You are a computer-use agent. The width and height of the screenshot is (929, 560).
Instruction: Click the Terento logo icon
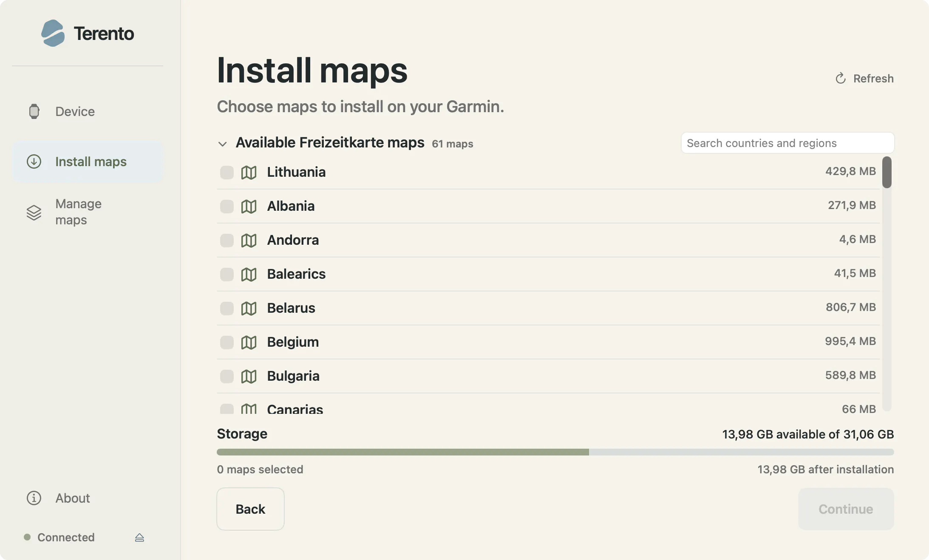(x=53, y=33)
